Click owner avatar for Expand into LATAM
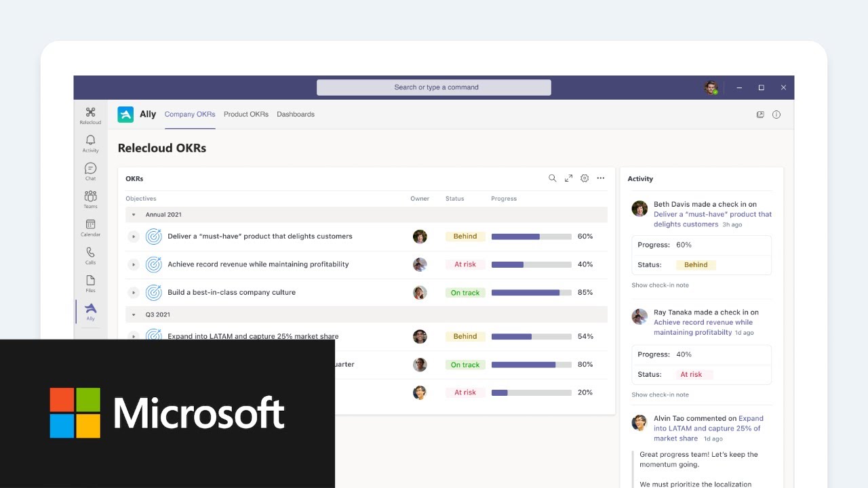This screenshot has width=868, height=488. tap(420, 336)
